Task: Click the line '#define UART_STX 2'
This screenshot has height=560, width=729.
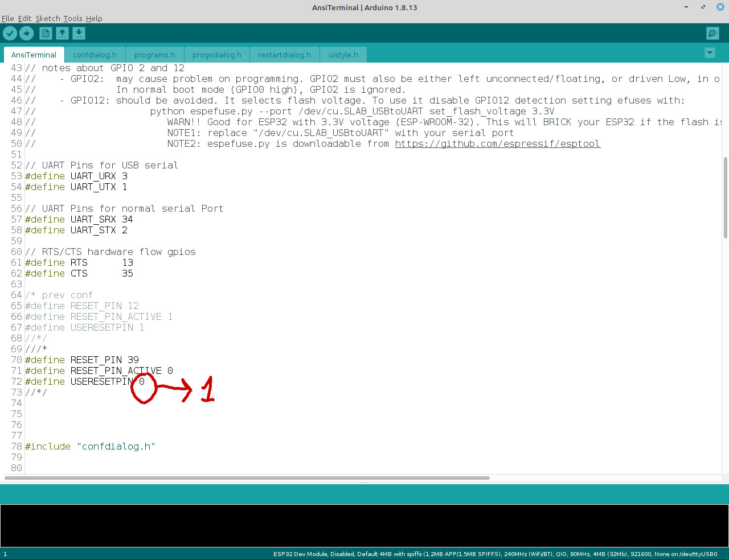Action: 76,230
